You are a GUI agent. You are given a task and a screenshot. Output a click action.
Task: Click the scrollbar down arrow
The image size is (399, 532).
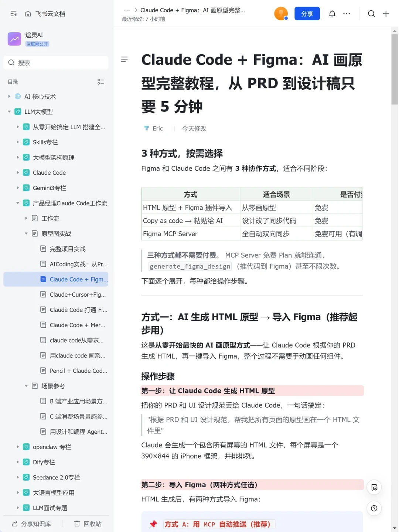395,528
